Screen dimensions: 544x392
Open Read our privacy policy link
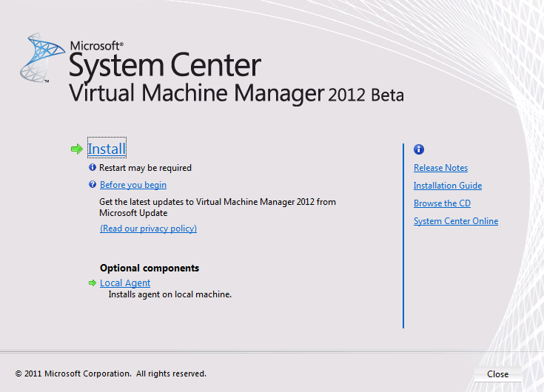149,229
